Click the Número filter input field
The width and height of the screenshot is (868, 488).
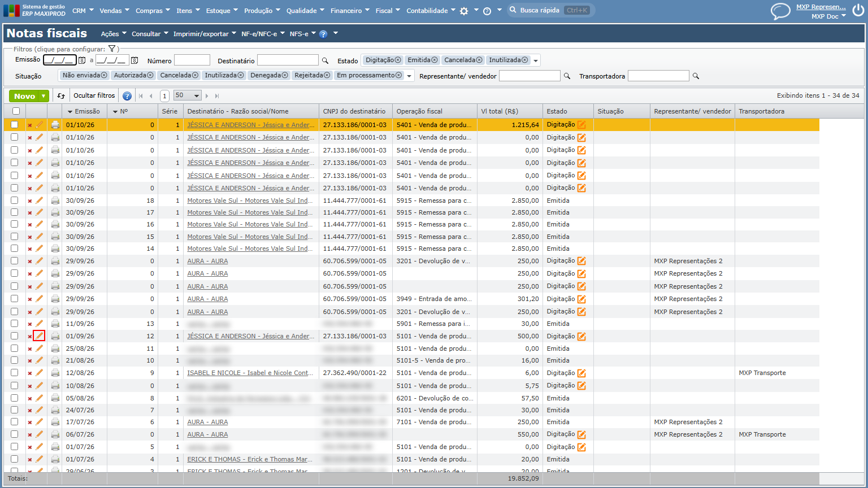tap(192, 60)
